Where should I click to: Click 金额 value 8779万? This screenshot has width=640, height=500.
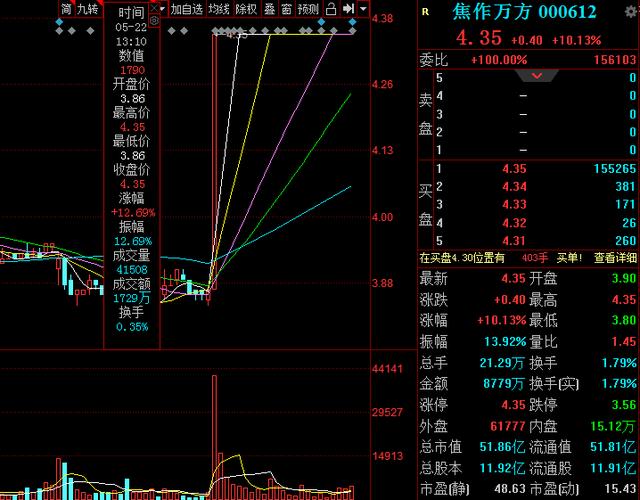pos(504,383)
